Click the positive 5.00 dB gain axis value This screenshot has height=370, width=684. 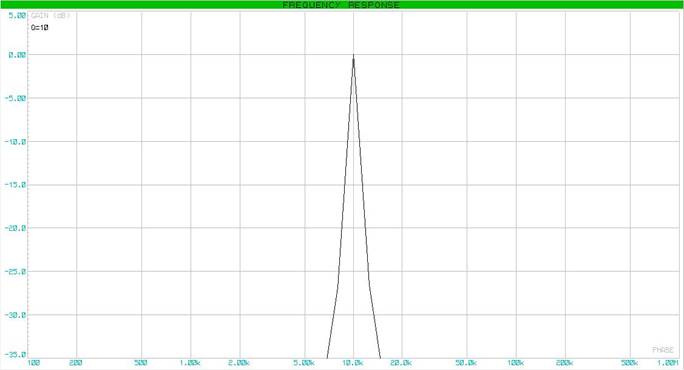click(17, 15)
